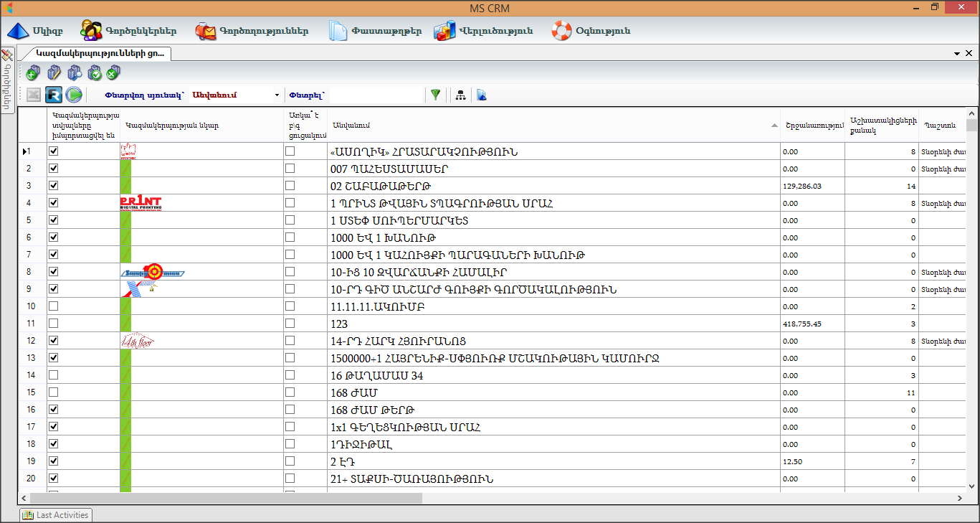Open the Last Activities panel button

point(56,514)
